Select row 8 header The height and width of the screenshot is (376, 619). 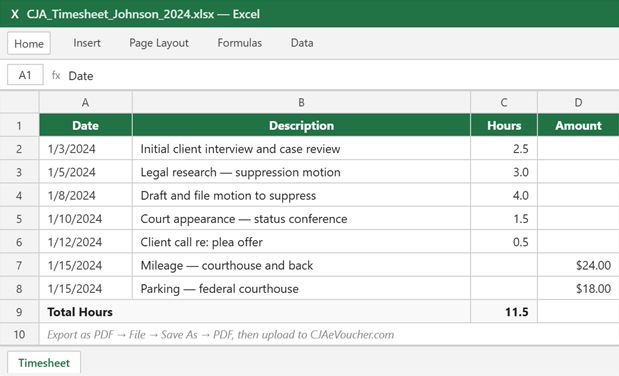19,288
